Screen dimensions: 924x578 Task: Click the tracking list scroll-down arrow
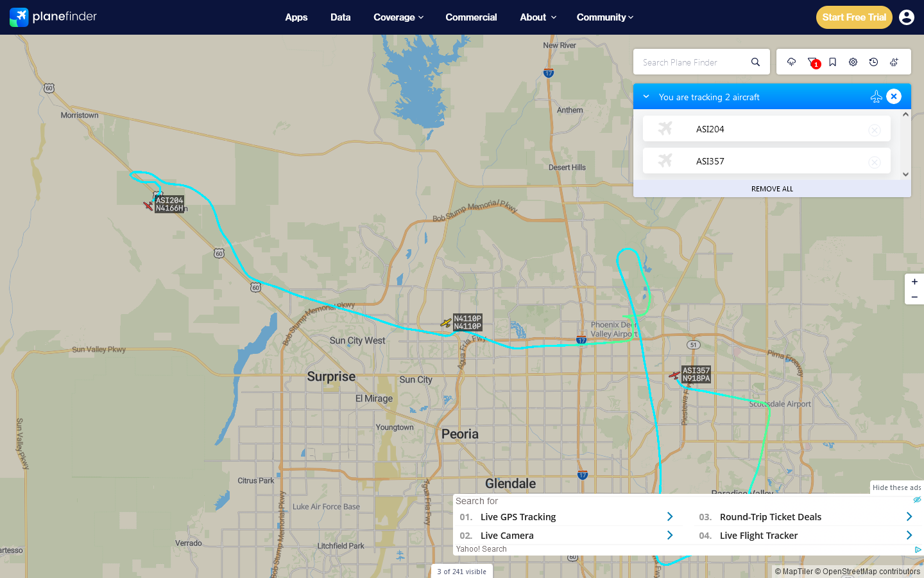pos(905,174)
